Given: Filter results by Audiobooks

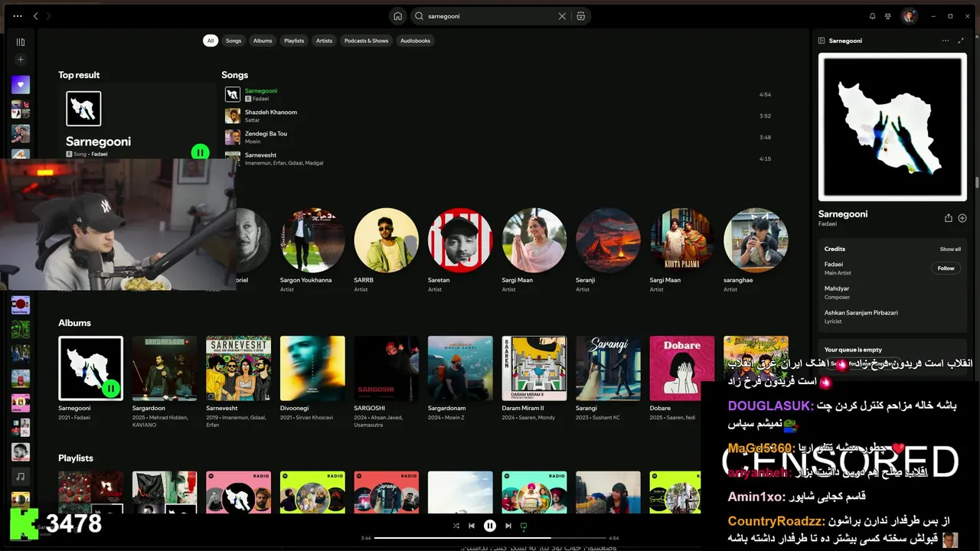Looking at the screenshot, I should click(x=416, y=41).
